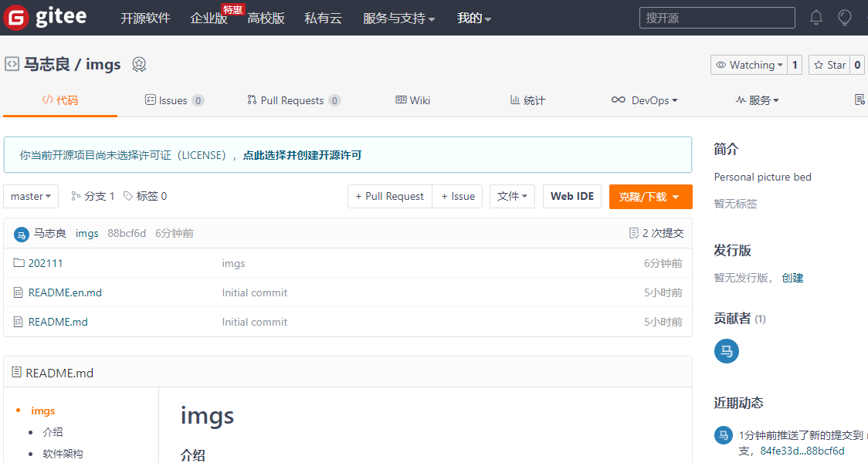
Task: Click the 搜开源 search field
Action: (x=717, y=17)
